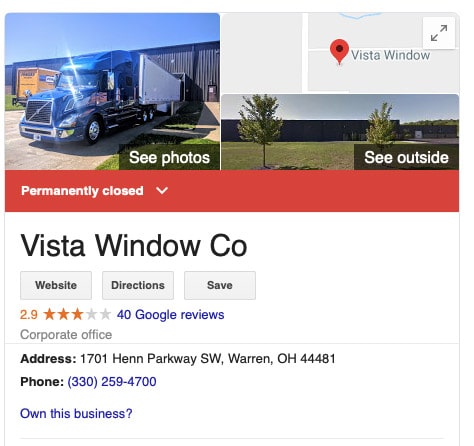Click the Own this business? link
Image resolution: width=474 pixels, height=446 pixels.
pyautogui.click(x=76, y=414)
